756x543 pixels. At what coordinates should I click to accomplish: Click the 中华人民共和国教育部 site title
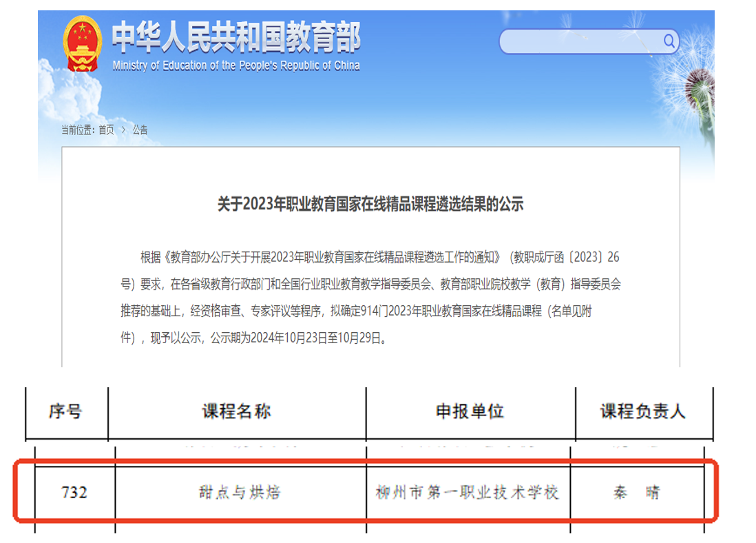236,37
